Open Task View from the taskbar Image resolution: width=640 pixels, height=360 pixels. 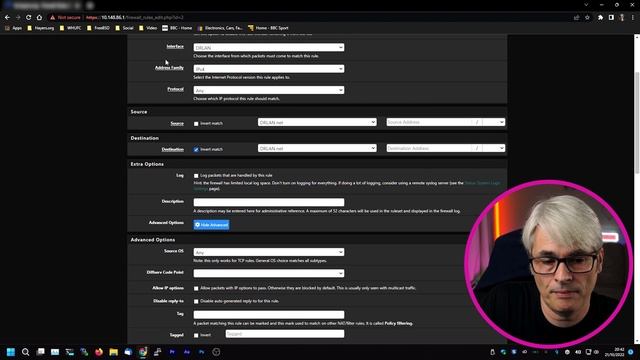coord(40,352)
